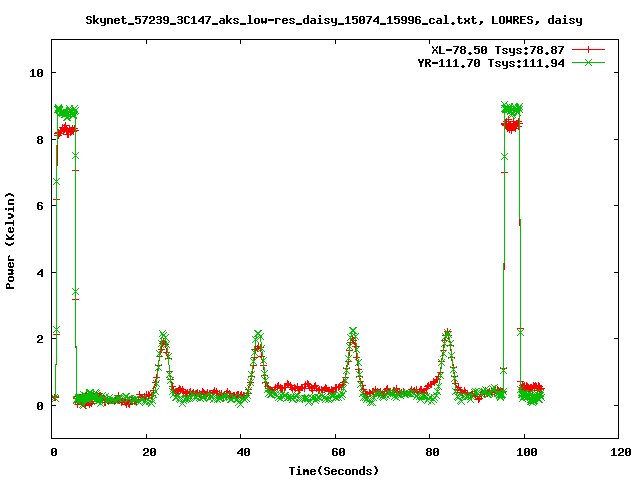The image size is (640, 480).
Task: Select the YR-111.70 Tsys:111.94 legend label
Action: pos(491,63)
